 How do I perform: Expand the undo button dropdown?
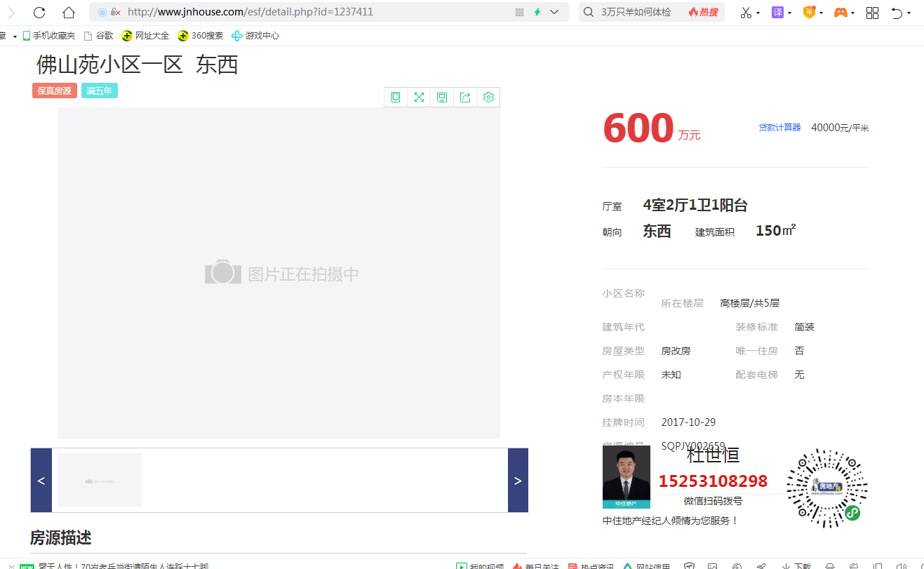[907, 12]
